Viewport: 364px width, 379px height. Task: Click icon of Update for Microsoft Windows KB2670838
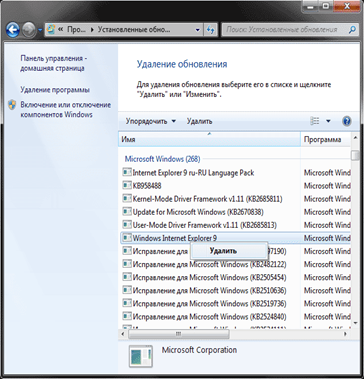pyautogui.click(x=127, y=211)
